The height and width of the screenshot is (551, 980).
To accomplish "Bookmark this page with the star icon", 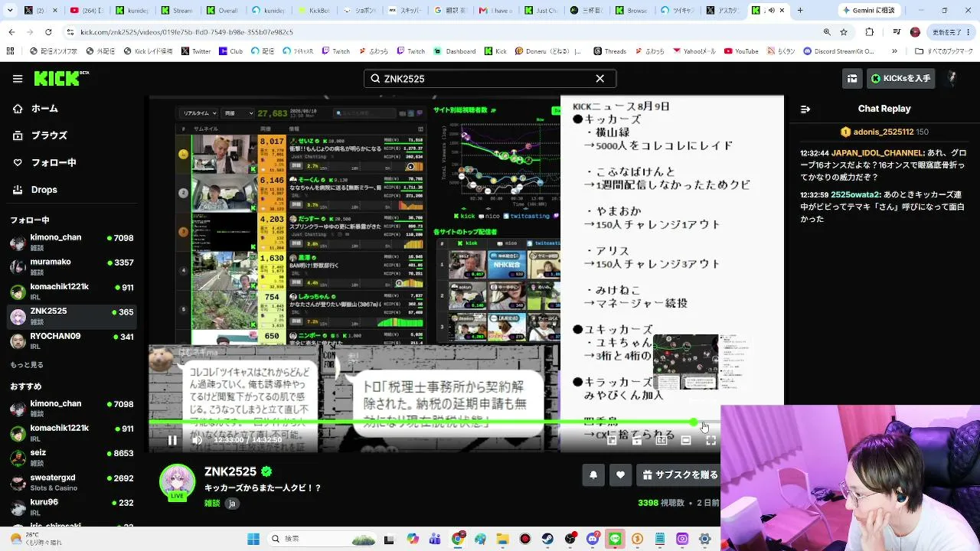I will click(x=844, y=32).
